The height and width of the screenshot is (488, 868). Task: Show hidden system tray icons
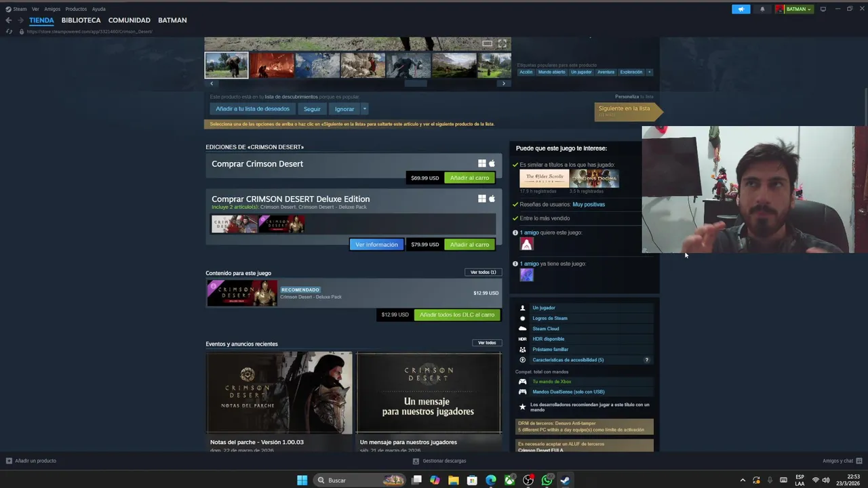[743, 480]
